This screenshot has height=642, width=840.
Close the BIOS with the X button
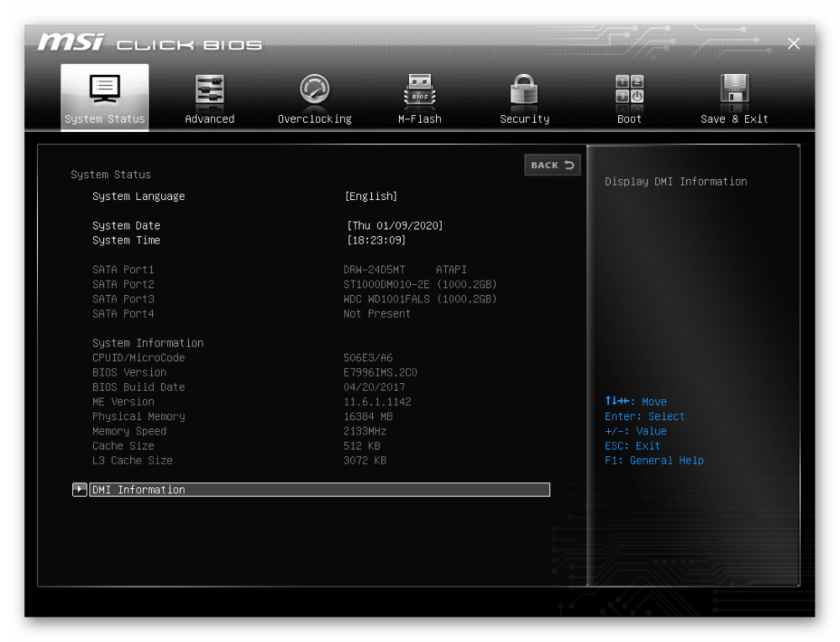(793, 44)
